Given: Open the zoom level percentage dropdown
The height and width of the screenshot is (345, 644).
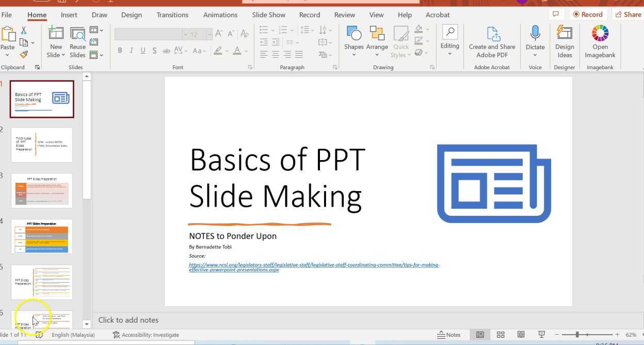Looking at the screenshot, I should pyautogui.click(x=631, y=334).
